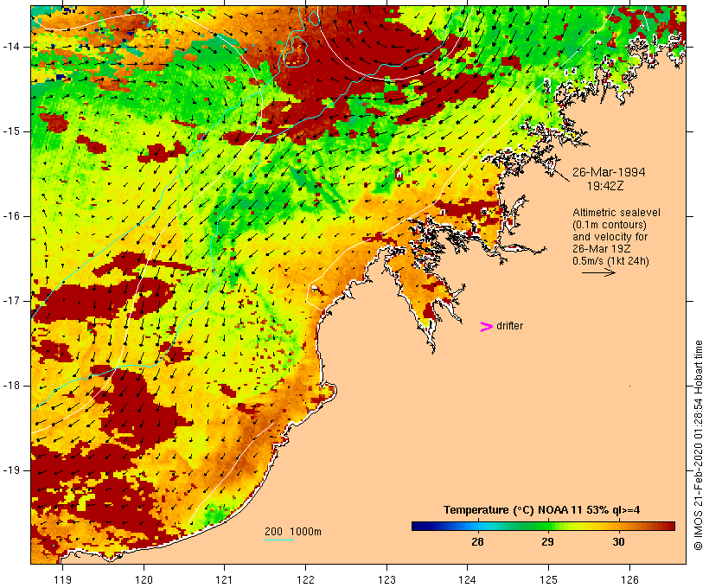
Task: Click the latitude axis label '-19'
Action: 11,470
